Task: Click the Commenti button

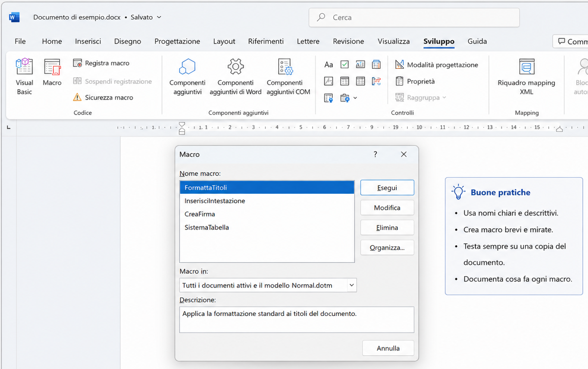Action: (x=571, y=41)
